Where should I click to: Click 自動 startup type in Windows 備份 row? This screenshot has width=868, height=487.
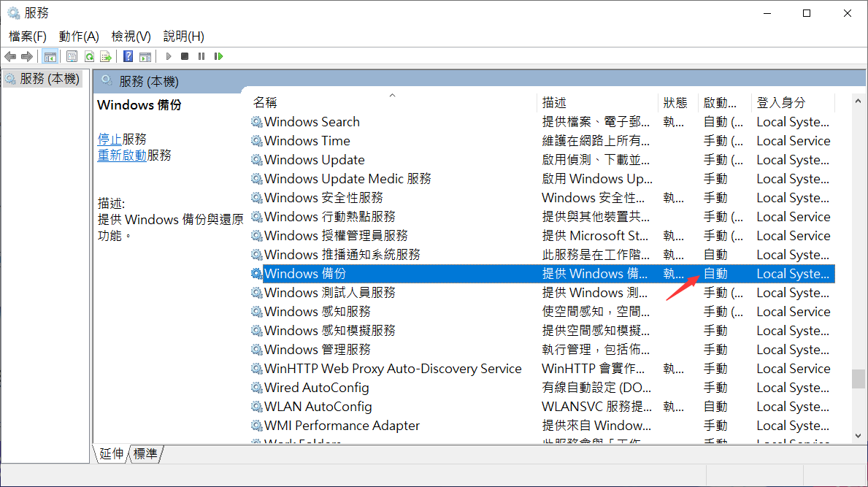click(715, 273)
